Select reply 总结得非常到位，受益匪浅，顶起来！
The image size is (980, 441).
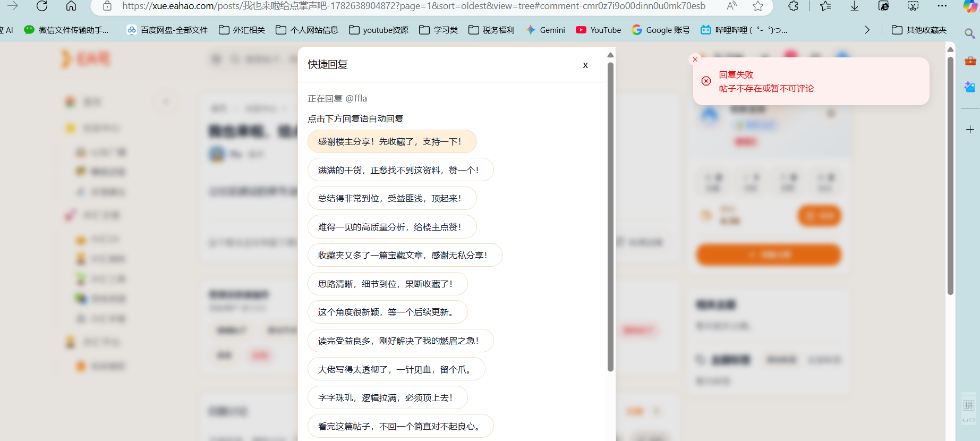point(392,198)
